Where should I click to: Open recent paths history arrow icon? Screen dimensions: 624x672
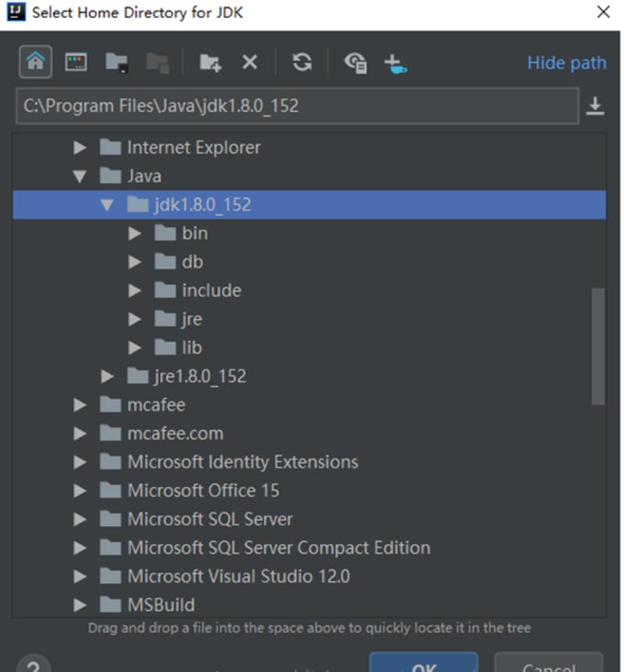point(595,106)
